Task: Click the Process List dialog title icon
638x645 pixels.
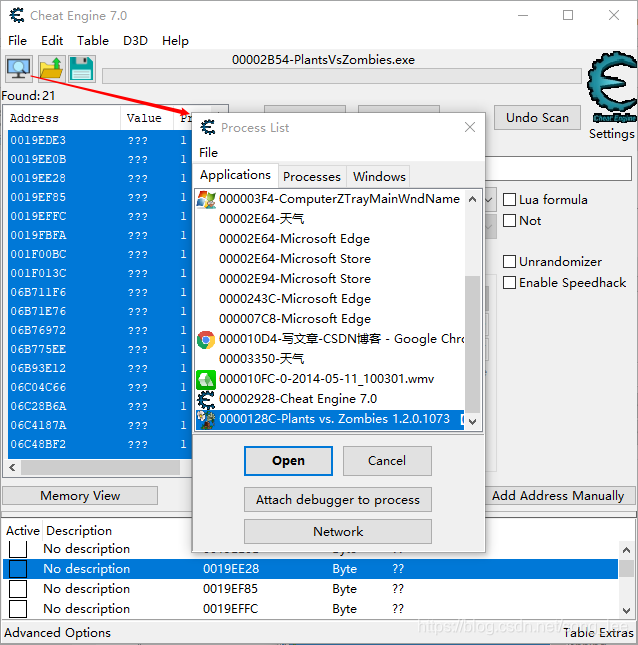Action: [208, 128]
